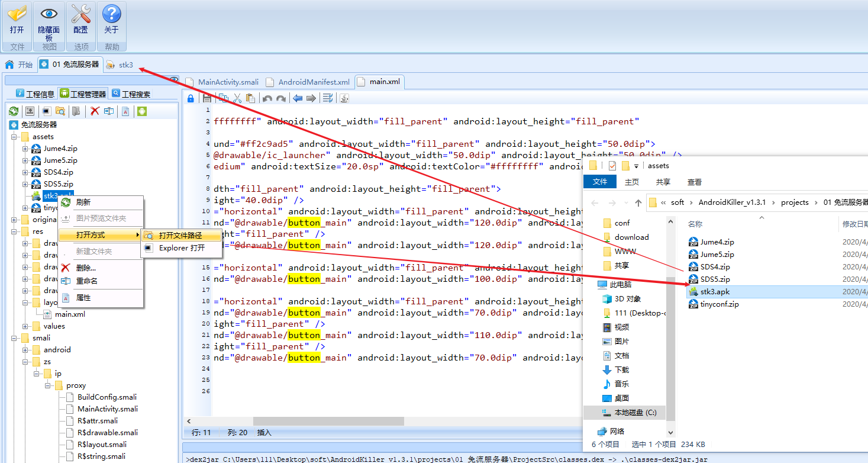Select MainActivity.smali in project tree
The width and height of the screenshot is (868, 463).
pyautogui.click(x=107, y=409)
